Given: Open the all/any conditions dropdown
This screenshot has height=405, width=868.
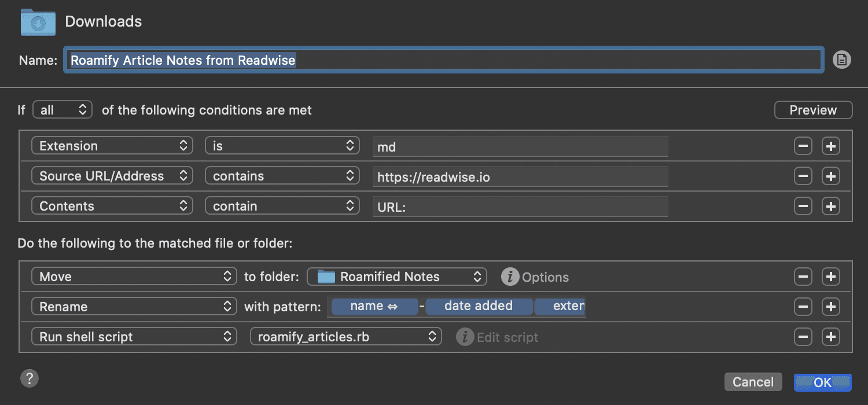Looking at the screenshot, I should pyautogui.click(x=62, y=110).
